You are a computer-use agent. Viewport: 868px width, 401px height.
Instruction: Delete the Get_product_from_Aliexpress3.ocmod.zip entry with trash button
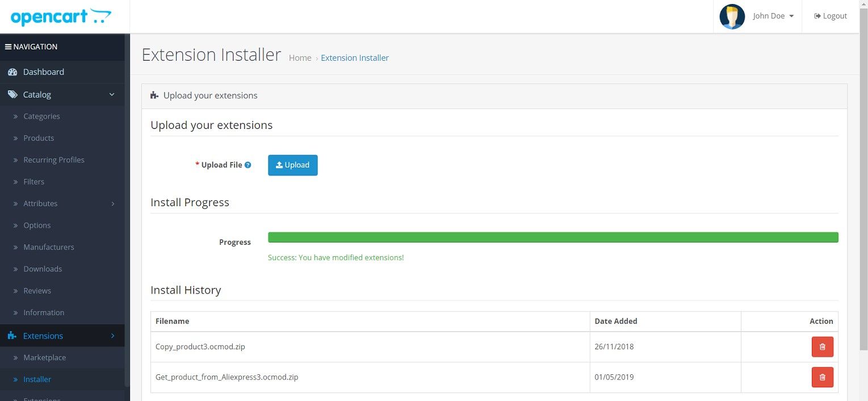[823, 378]
